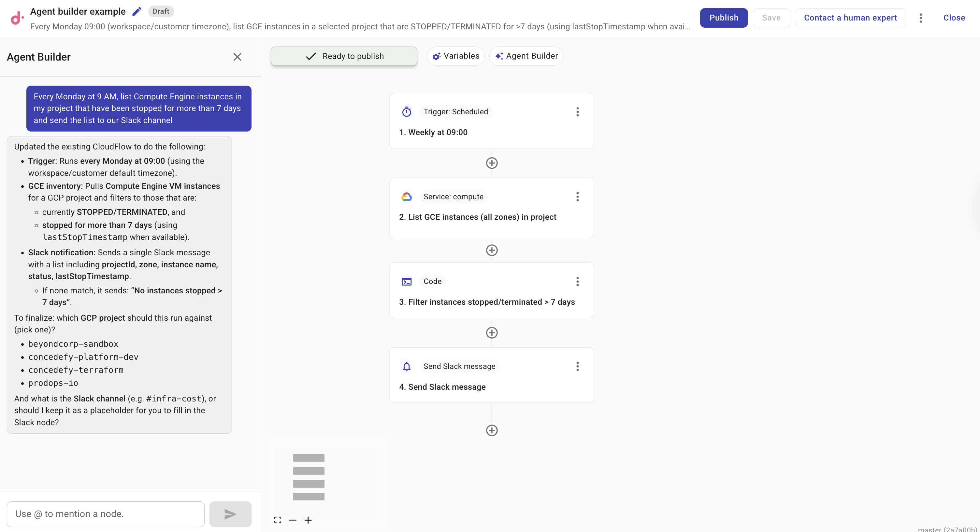The height and width of the screenshot is (532, 980).
Task: Open the Send Slack message node menu
Action: point(578,366)
